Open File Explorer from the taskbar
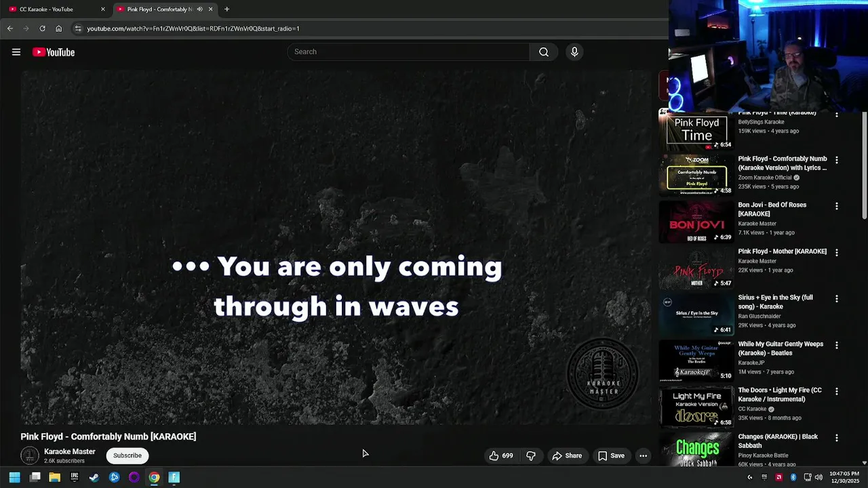 (55, 477)
